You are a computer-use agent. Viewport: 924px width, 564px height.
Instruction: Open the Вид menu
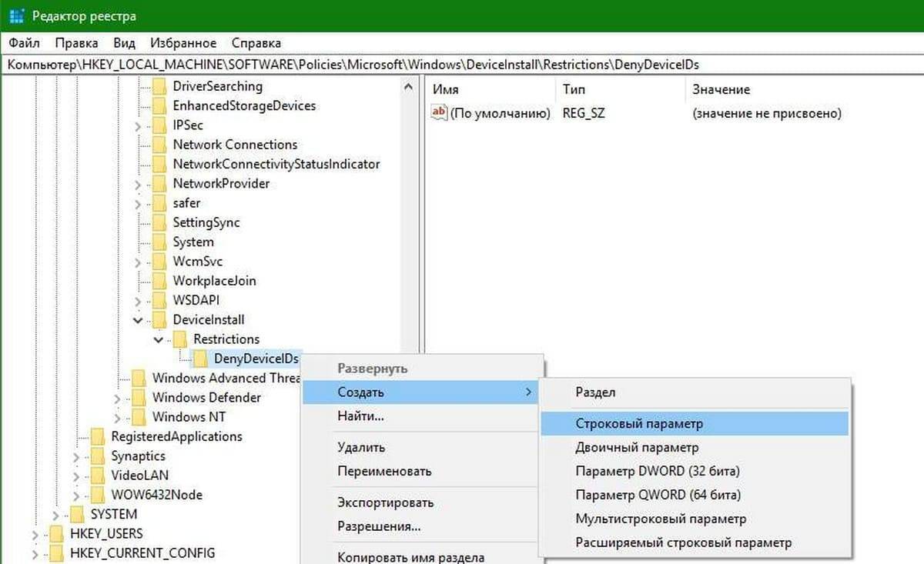124,43
